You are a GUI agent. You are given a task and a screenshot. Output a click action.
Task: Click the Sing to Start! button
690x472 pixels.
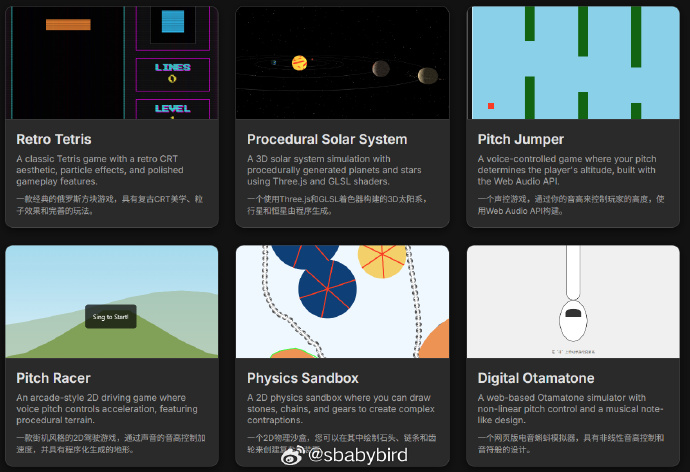pyautogui.click(x=111, y=315)
